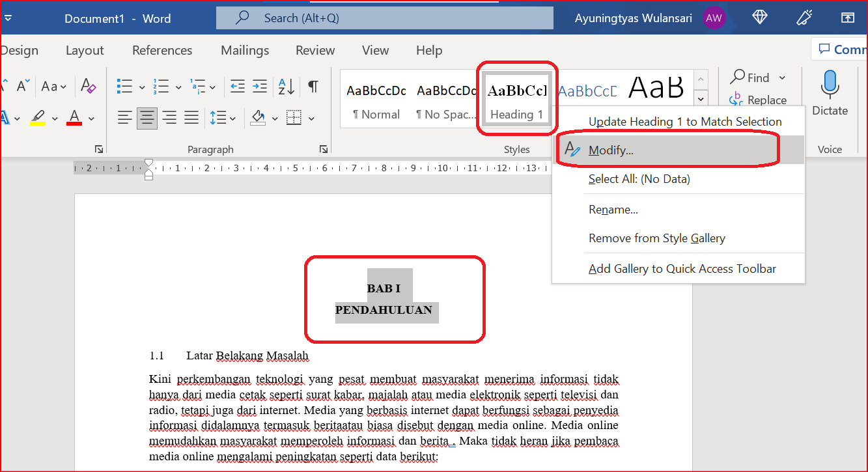The width and height of the screenshot is (868, 472).
Task: Click the Search box
Action: click(385, 18)
